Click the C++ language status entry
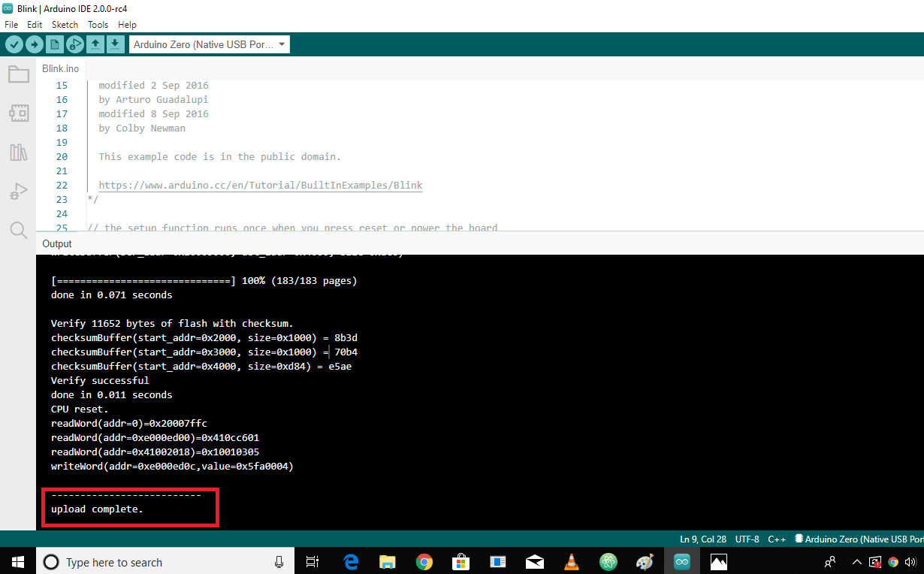The width and height of the screenshot is (924, 574). (x=777, y=539)
